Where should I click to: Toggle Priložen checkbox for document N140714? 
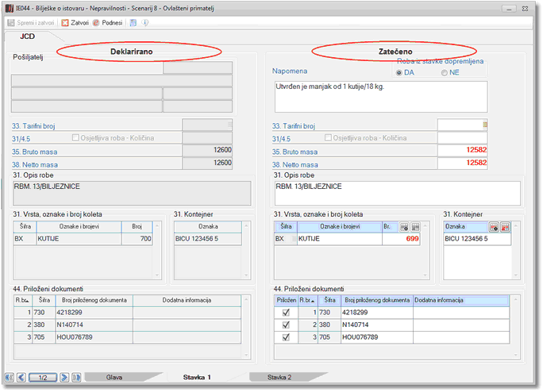286,325
